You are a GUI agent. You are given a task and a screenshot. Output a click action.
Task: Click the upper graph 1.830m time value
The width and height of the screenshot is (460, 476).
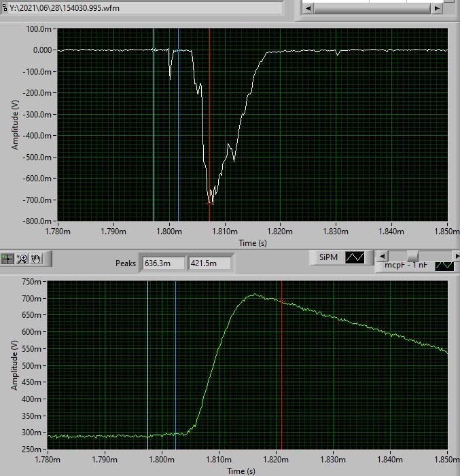point(336,232)
